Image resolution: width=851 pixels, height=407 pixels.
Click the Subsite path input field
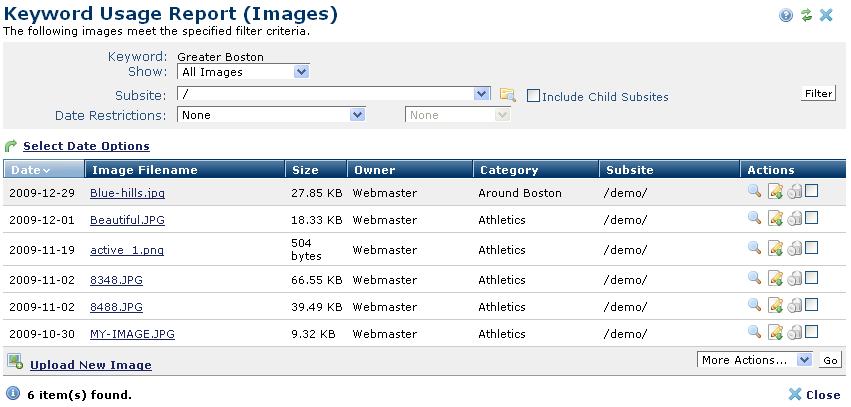[x=325, y=94]
